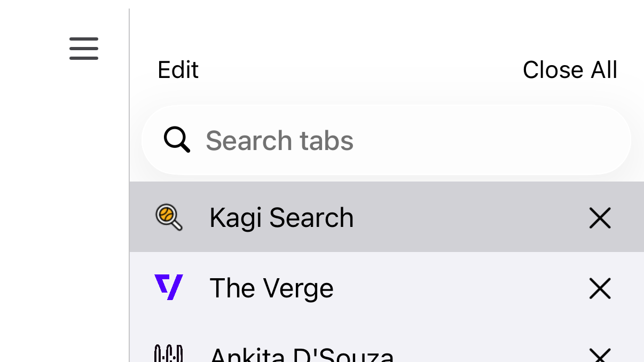
Task: Close The Verge tab
Action: coord(600,288)
